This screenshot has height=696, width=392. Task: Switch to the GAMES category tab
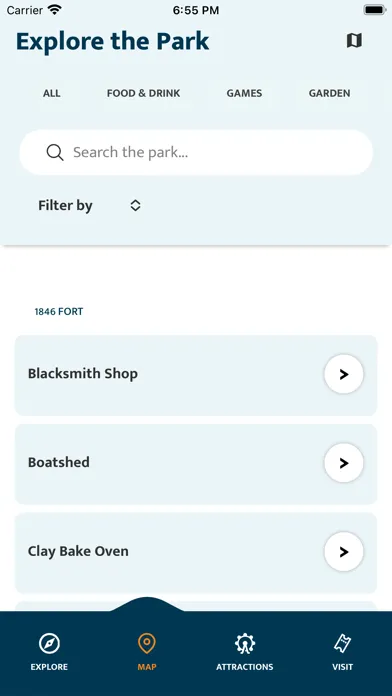click(x=244, y=93)
